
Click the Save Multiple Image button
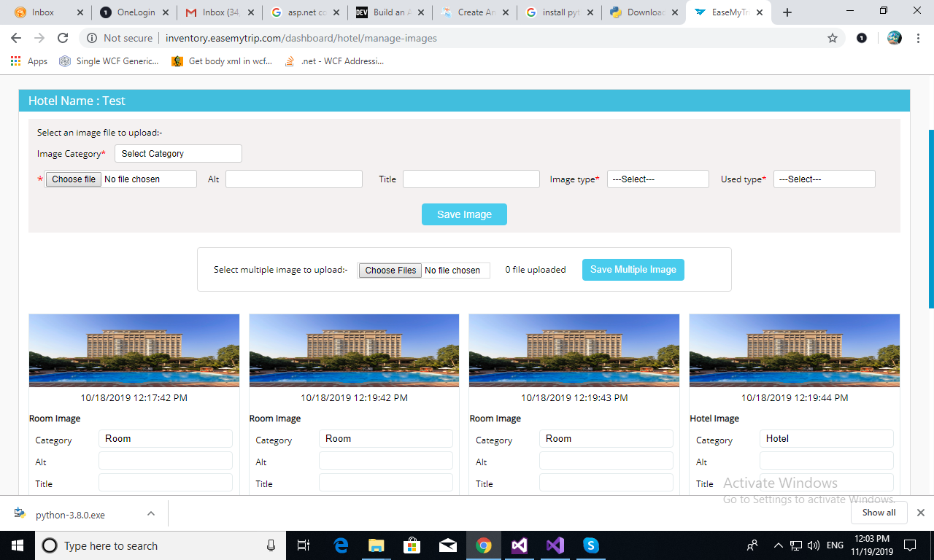pyautogui.click(x=633, y=270)
